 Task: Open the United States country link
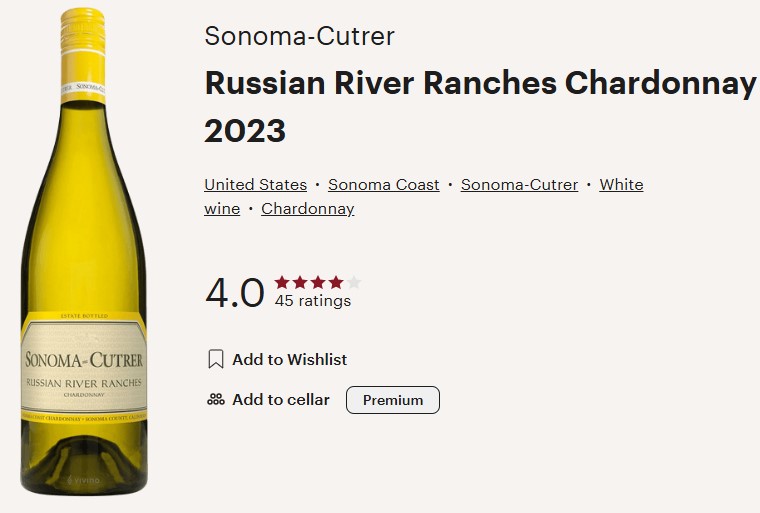coord(255,185)
